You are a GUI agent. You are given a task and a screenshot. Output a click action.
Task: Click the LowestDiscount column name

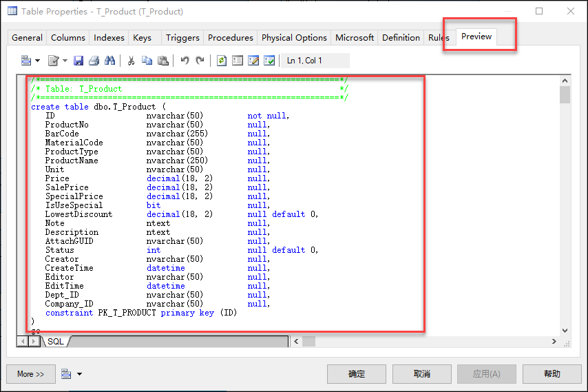[78, 214]
